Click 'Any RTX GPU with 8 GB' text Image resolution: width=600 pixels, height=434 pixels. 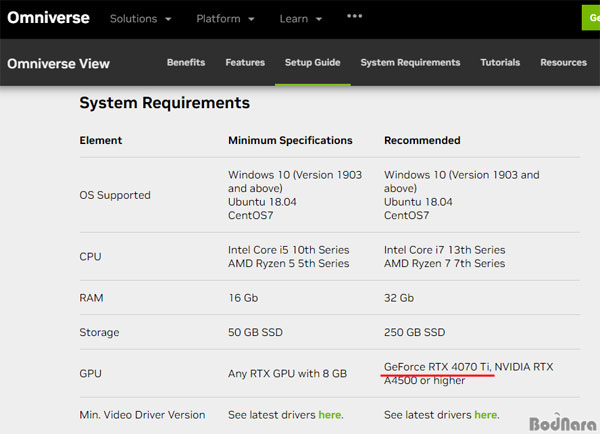pyautogui.click(x=287, y=374)
